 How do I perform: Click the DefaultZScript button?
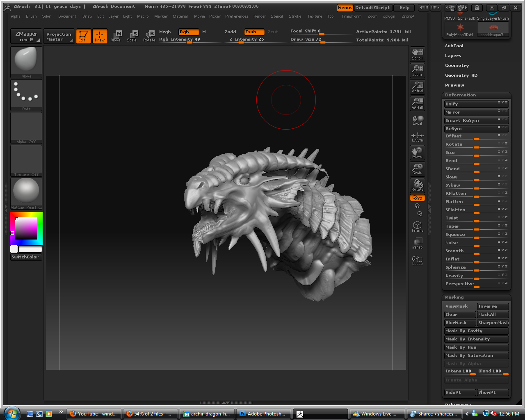(x=372, y=8)
